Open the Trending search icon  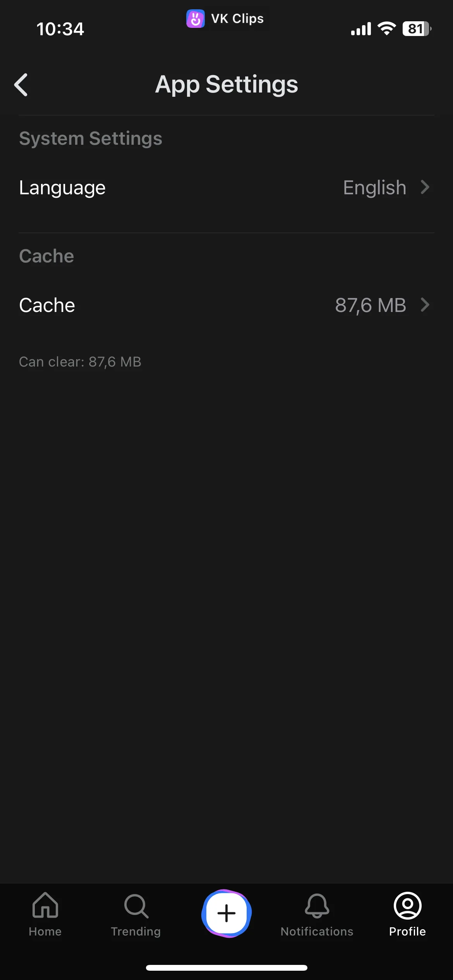[136, 906]
